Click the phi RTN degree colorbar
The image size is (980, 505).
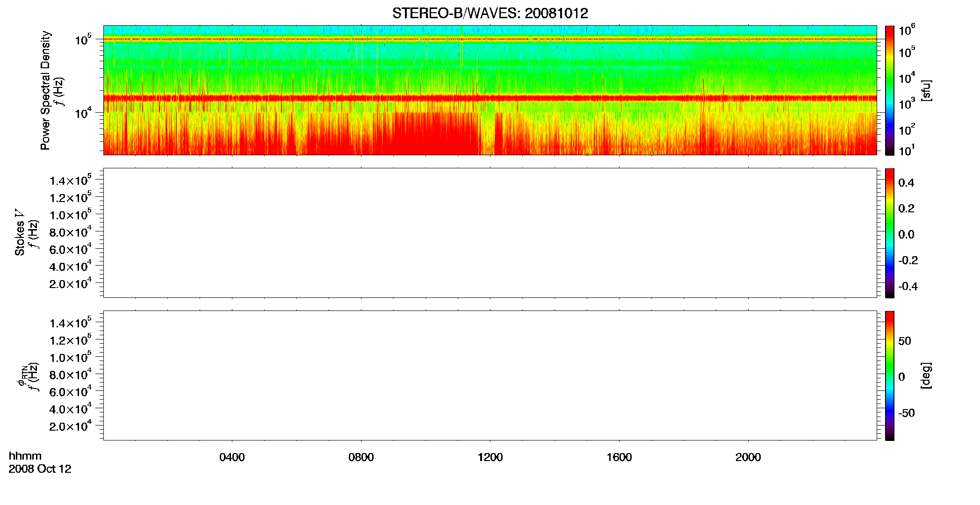coord(890,375)
